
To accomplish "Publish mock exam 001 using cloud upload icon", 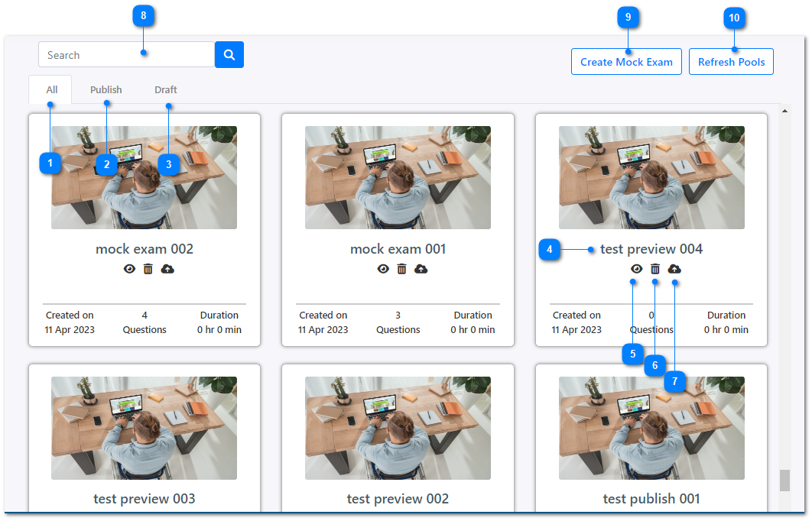I will pos(421,269).
